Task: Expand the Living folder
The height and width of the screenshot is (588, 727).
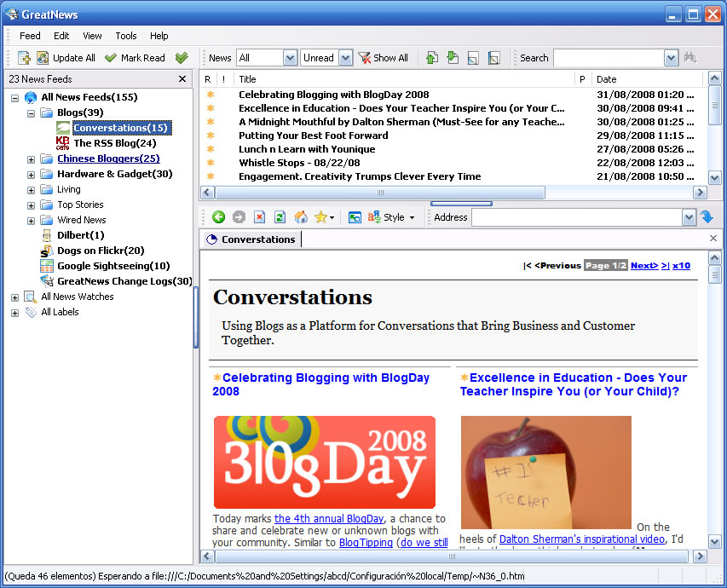Action: point(31,190)
